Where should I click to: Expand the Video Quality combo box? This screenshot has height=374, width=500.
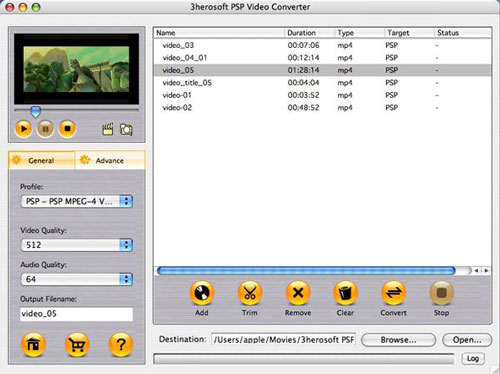(77, 245)
